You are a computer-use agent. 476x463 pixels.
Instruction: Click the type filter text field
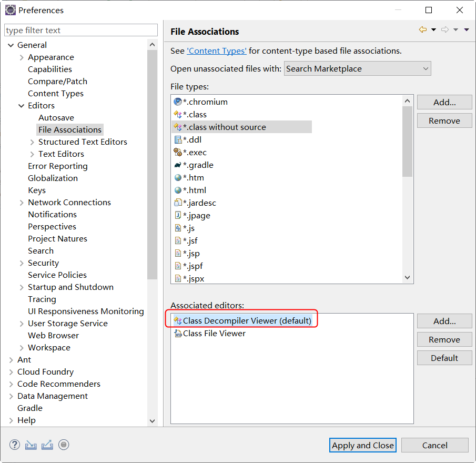click(81, 30)
